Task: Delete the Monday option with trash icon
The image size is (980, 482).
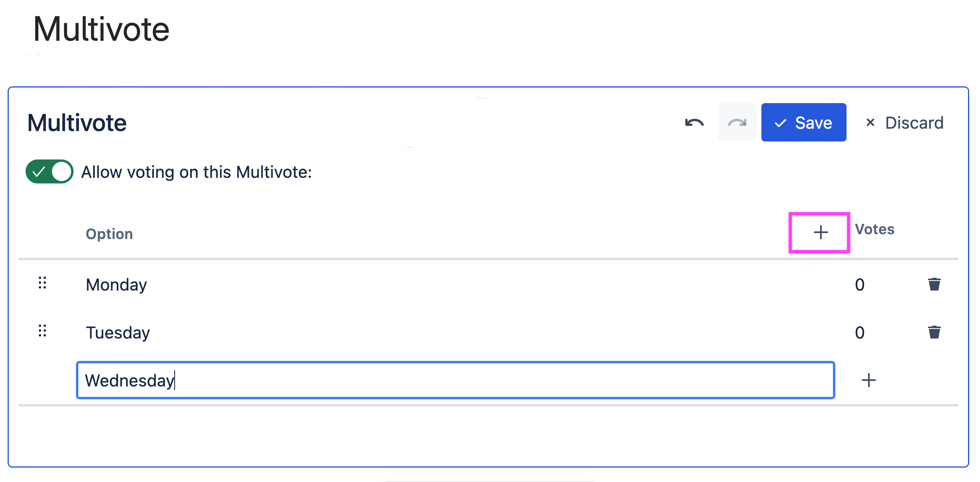Action: click(x=934, y=285)
